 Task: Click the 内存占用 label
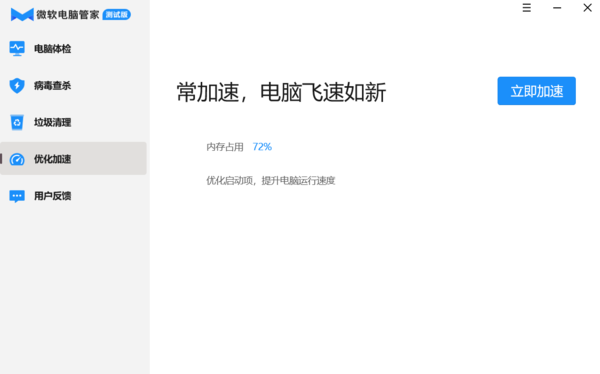click(225, 147)
